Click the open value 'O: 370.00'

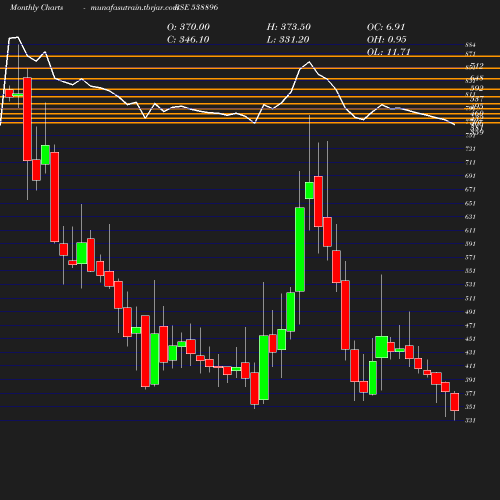[x=188, y=27]
